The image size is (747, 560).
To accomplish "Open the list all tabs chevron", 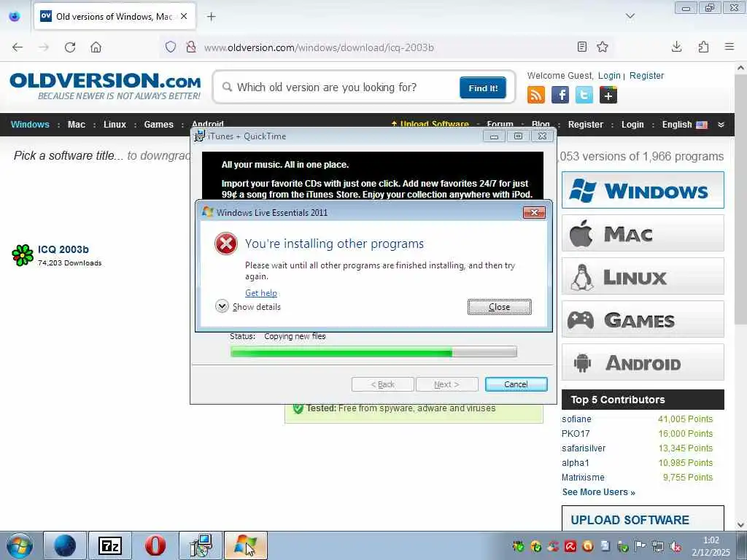I will click(630, 16).
